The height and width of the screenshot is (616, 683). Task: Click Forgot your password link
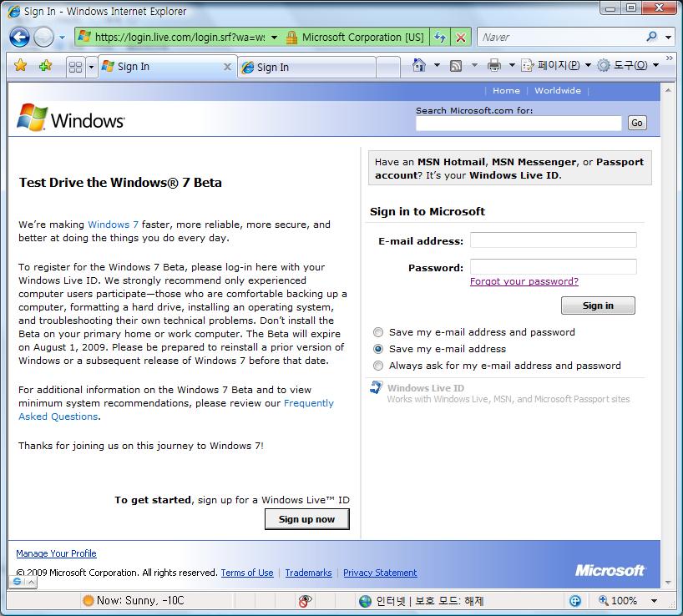(524, 281)
